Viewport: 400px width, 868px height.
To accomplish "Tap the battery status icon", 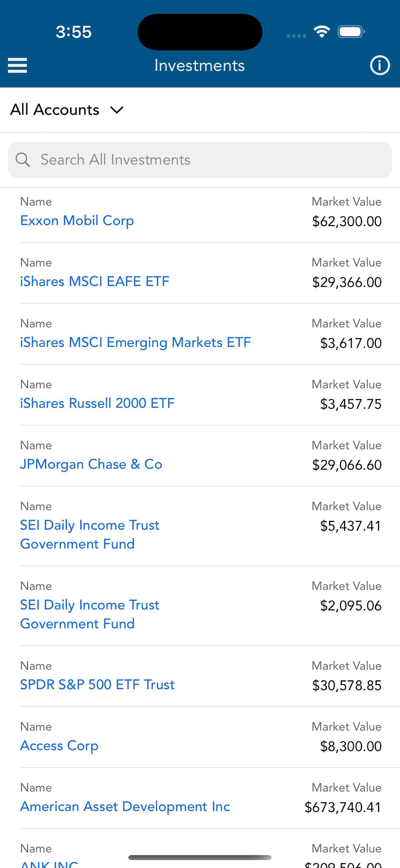I will 351,32.
